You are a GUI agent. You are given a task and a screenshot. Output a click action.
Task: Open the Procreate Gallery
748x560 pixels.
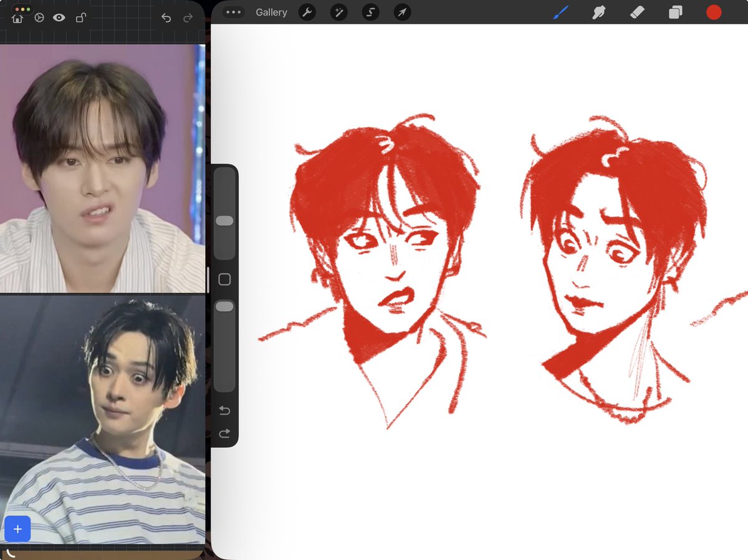click(x=271, y=12)
